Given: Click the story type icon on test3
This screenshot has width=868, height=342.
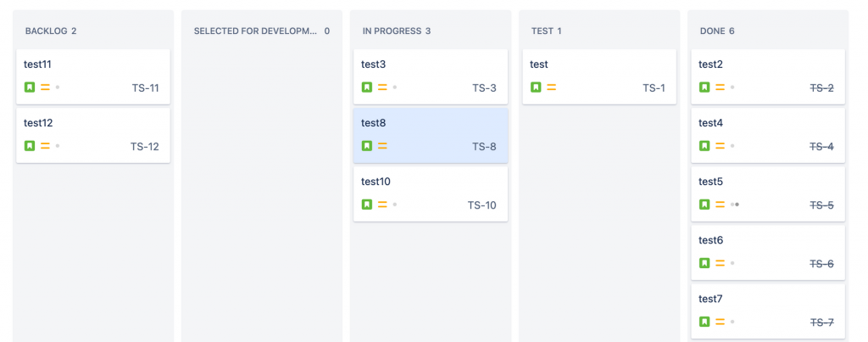Looking at the screenshot, I should [x=367, y=87].
